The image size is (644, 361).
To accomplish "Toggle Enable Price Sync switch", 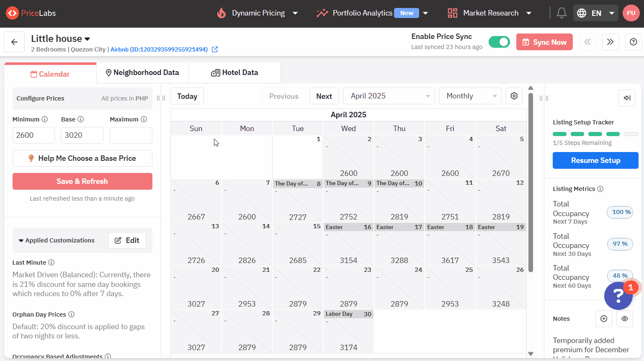I will (x=499, y=42).
